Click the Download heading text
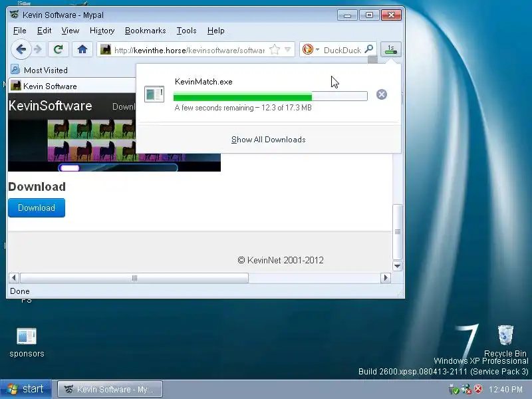Image resolution: width=532 pixels, height=399 pixels. [x=37, y=187]
